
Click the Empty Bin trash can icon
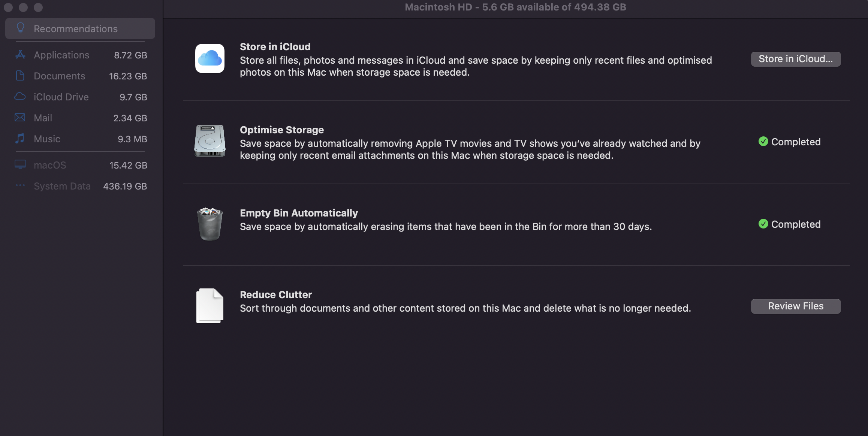210,224
